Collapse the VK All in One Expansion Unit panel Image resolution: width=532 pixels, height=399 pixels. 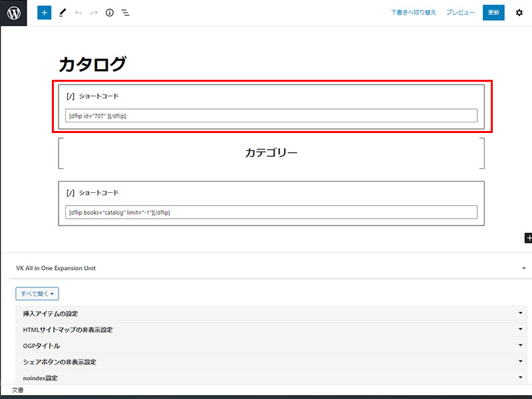523,268
